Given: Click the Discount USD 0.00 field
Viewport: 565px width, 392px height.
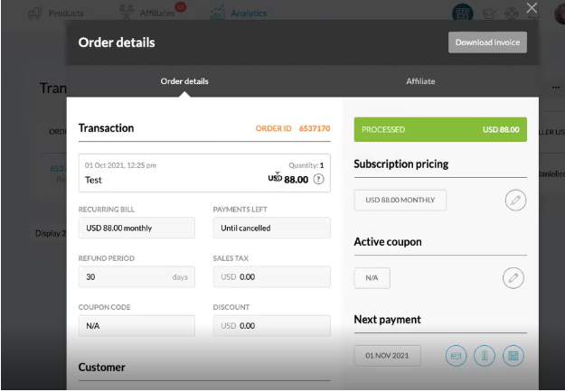Looking at the screenshot, I should 271,326.
